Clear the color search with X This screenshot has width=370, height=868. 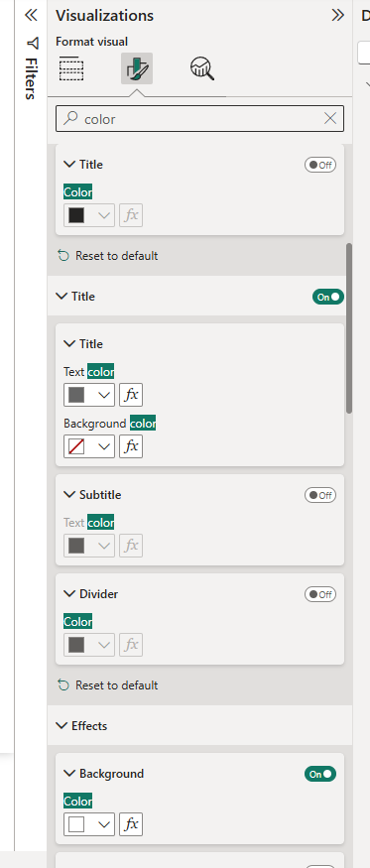pos(330,118)
